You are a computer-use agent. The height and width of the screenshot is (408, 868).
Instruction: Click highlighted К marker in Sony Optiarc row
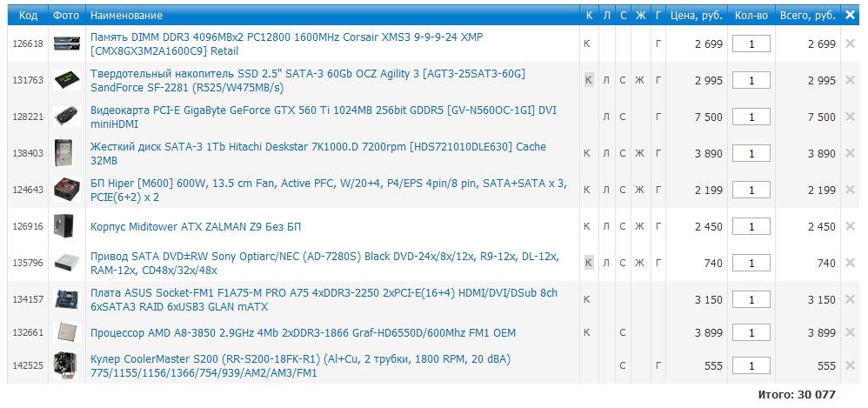click(589, 263)
